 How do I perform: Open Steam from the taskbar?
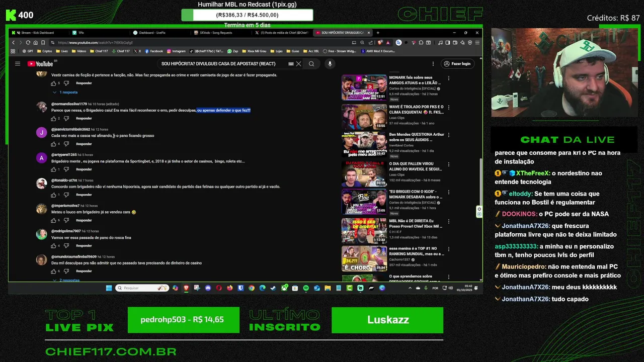click(273, 288)
